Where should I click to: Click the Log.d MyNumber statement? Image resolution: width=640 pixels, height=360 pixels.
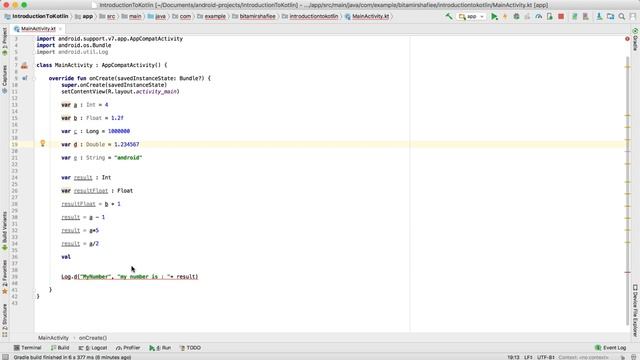coord(130,277)
